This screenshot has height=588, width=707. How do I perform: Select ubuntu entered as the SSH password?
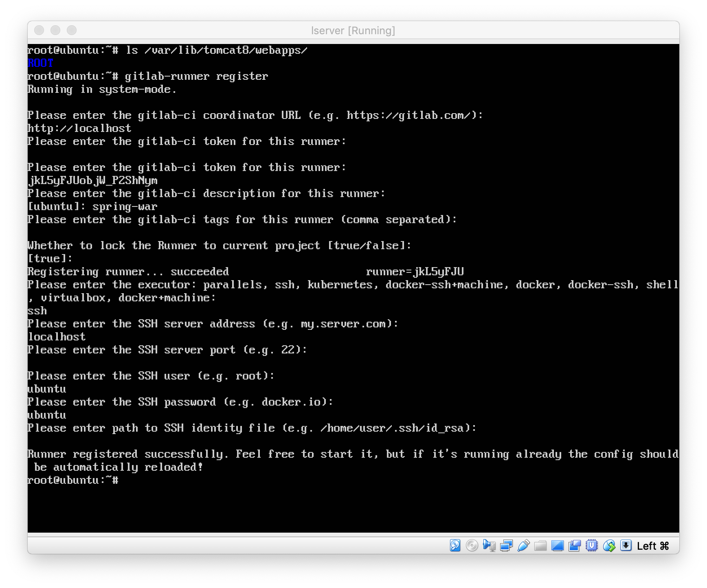pyautogui.click(x=47, y=415)
